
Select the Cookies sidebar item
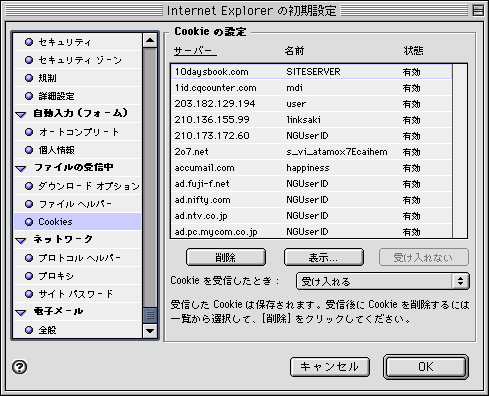[x=77, y=222]
